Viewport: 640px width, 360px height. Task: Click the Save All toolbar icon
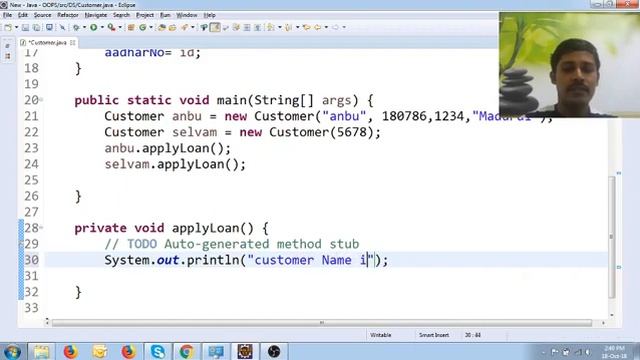point(36,27)
